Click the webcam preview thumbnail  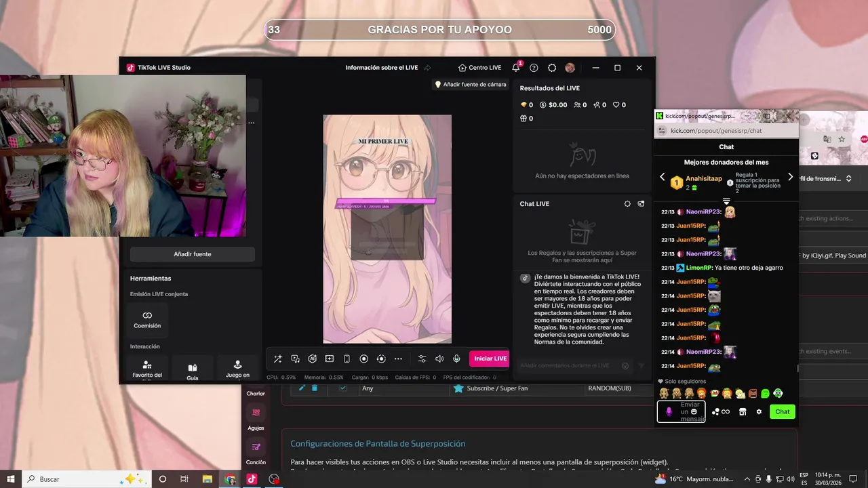coord(123,155)
